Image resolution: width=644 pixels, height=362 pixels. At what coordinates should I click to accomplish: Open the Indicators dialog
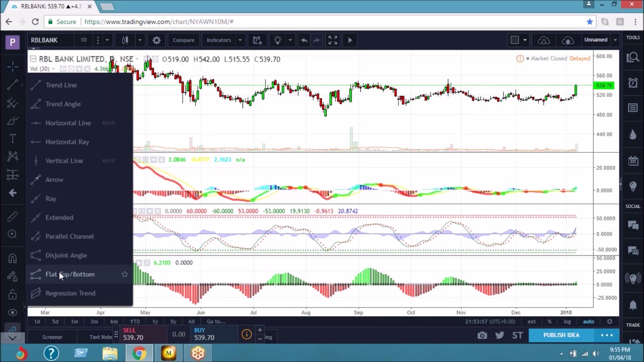(x=218, y=40)
